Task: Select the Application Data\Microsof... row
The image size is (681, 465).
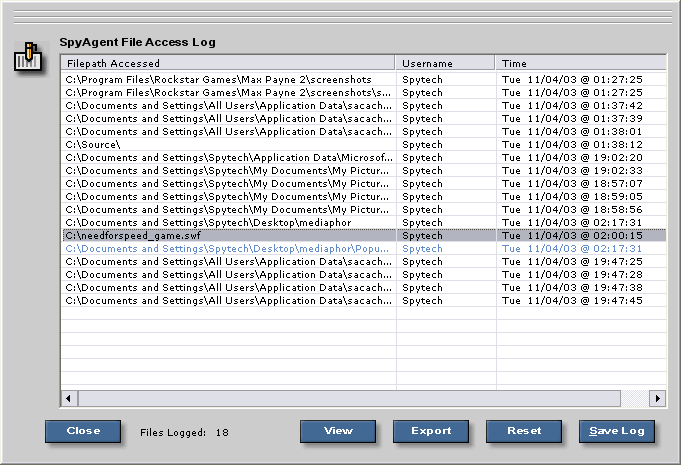Action: pos(364,158)
